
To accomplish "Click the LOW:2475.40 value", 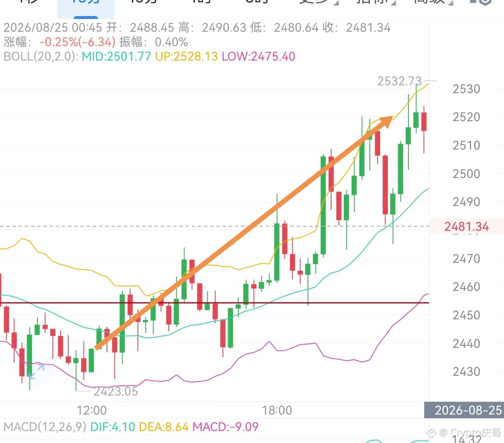I will click(259, 56).
